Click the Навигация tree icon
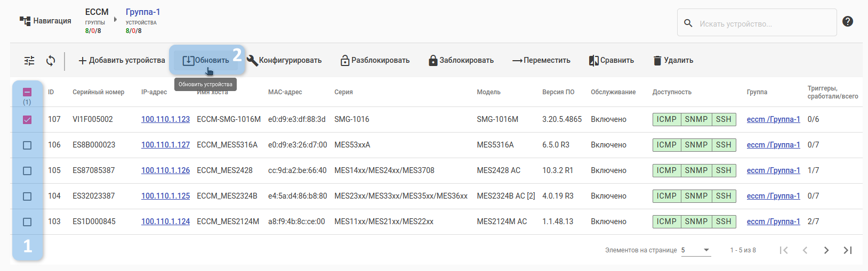Screen dimensions: 868x271 point(25,21)
